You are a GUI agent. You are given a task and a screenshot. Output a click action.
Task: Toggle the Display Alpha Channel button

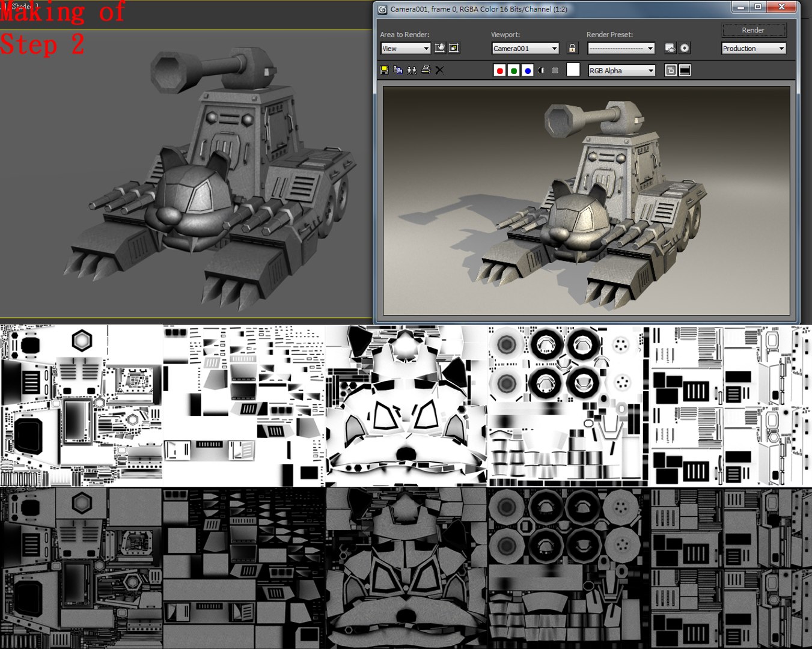[542, 70]
